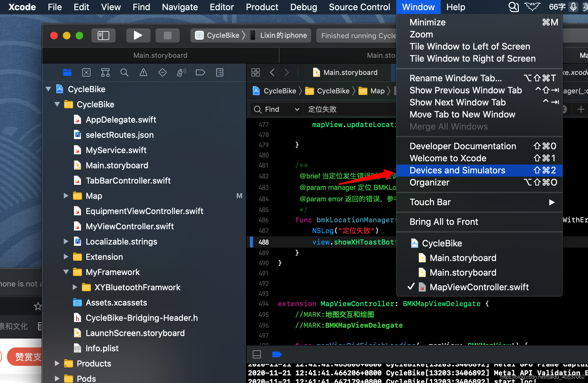588x383 pixels.
Task: Open the Test navigator diamond icon
Action: tap(163, 72)
